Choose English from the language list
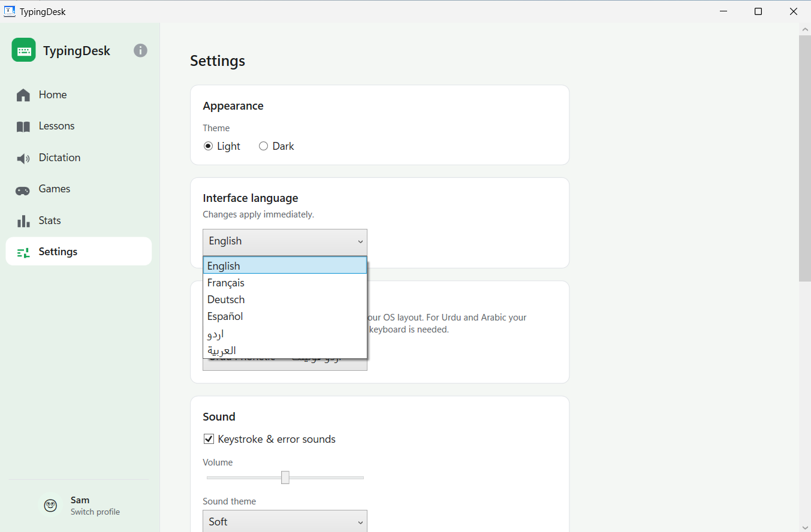 (285, 265)
